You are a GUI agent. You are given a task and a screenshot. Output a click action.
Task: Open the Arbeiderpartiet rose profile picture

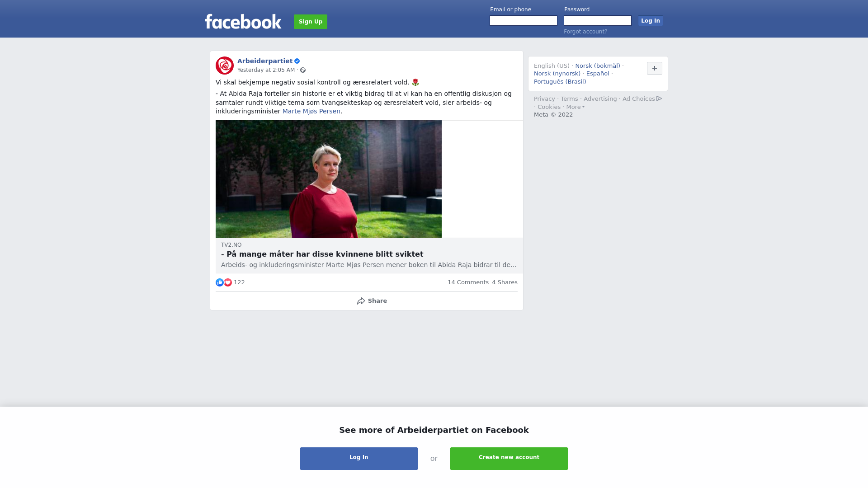225,66
